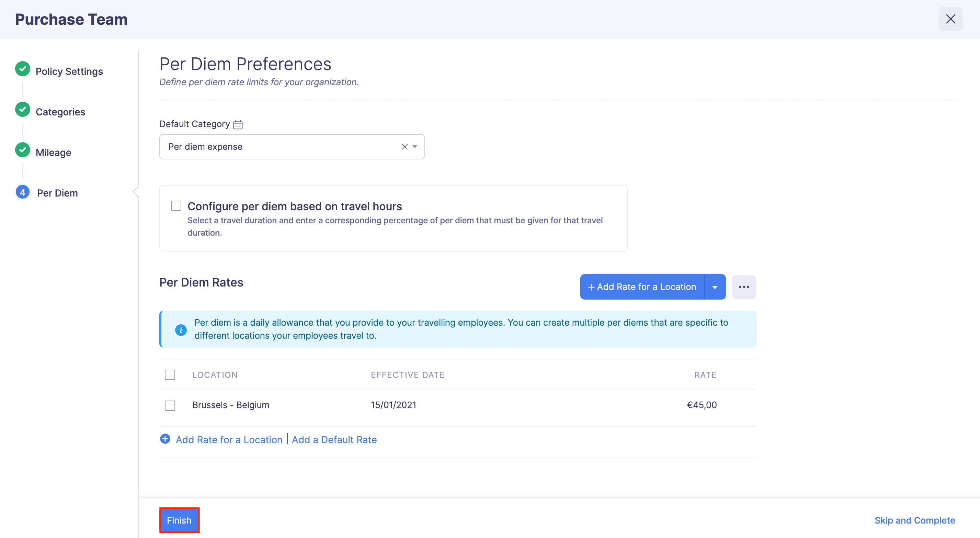Screen dimensions: 980x538
Task: Click the Per Diem step number icon
Action: [22, 192]
